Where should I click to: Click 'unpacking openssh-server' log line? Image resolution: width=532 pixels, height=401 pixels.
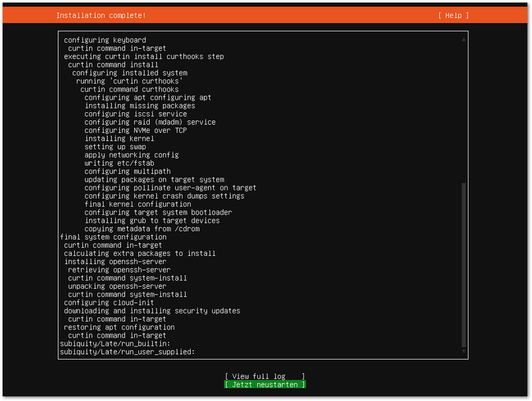[x=117, y=286]
